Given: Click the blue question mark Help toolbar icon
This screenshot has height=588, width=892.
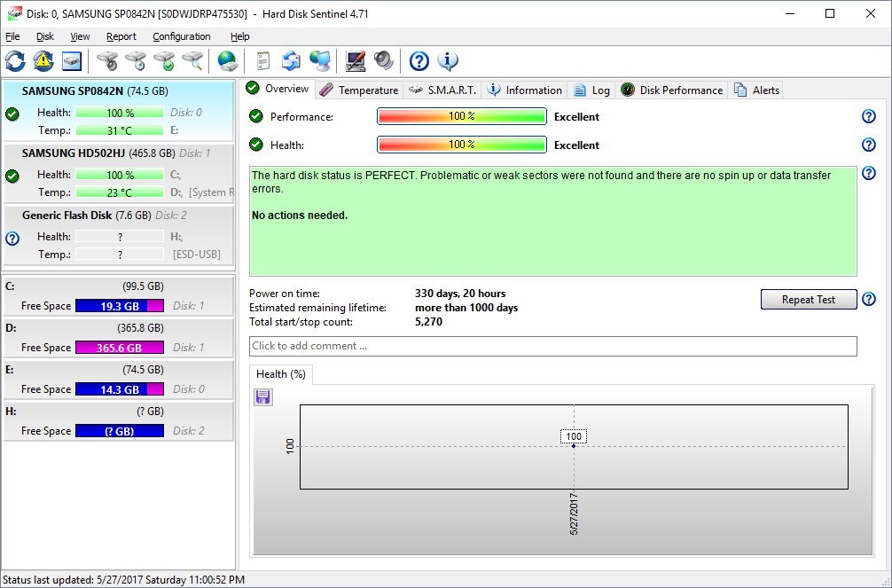Looking at the screenshot, I should coord(419,61).
